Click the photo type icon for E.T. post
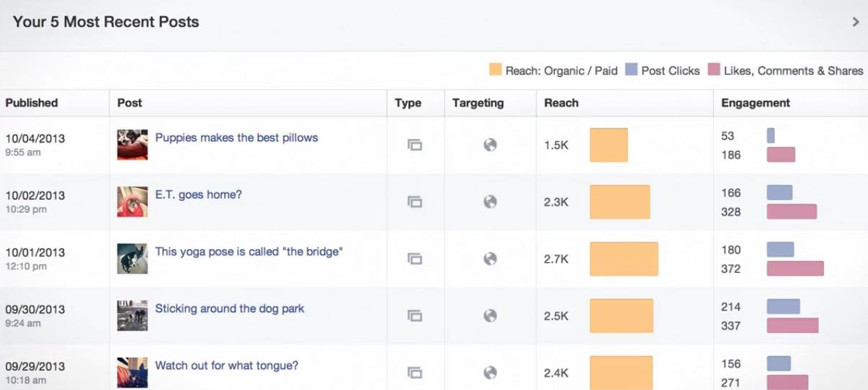Screen dimensions: 868x390 tap(415, 201)
